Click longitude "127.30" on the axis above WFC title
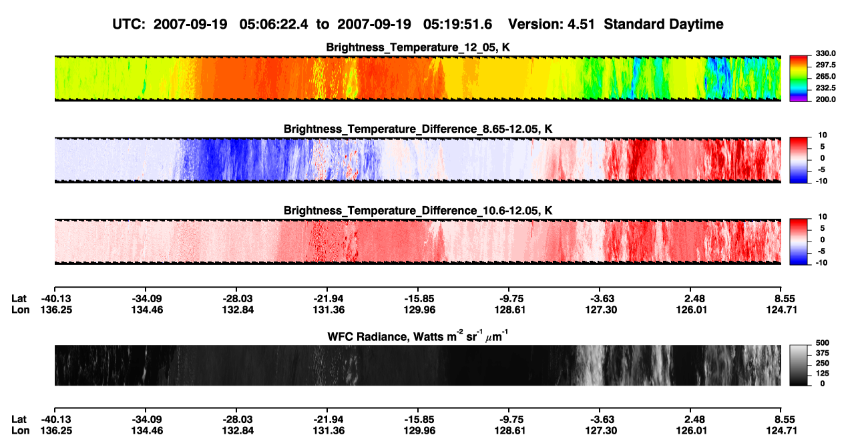Screen dimensions: 868x445 [x=600, y=310]
